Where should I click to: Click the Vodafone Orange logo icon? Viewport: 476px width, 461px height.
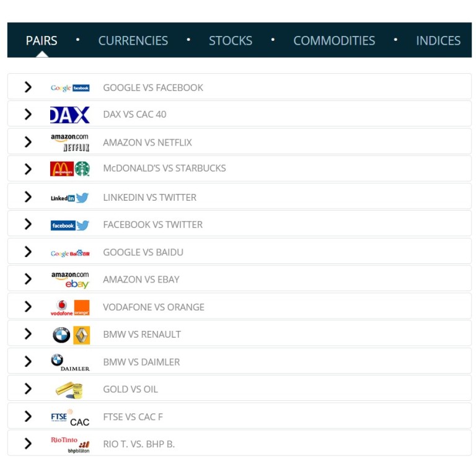click(70, 308)
